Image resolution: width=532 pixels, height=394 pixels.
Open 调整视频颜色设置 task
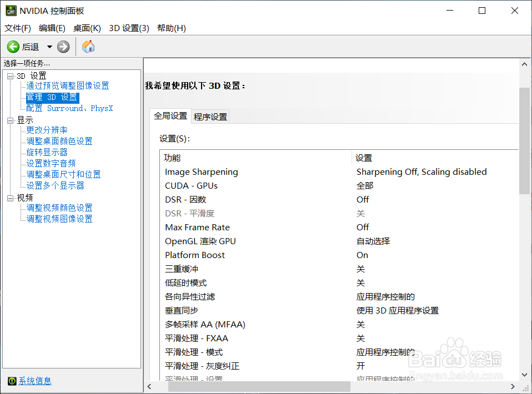tap(59, 208)
